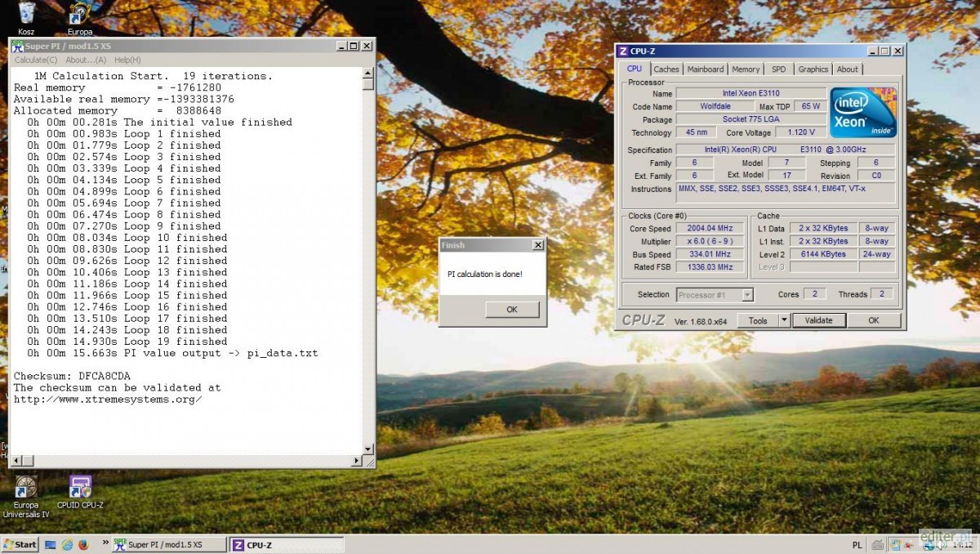Open Calculate(C) menu in Super PI
The height and width of the screenshot is (554, 980).
click(x=36, y=60)
